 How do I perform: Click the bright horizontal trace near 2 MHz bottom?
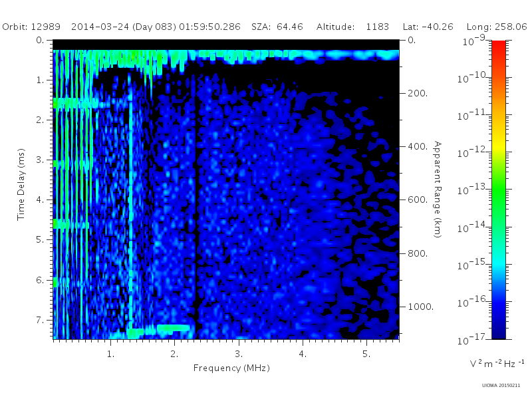pyautogui.click(x=173, y=328)
